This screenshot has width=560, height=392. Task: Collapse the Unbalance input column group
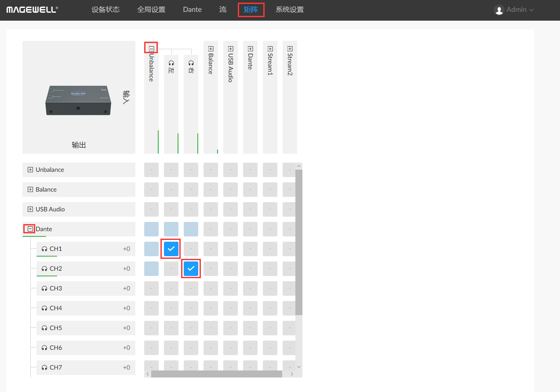[x=151, y=49]
